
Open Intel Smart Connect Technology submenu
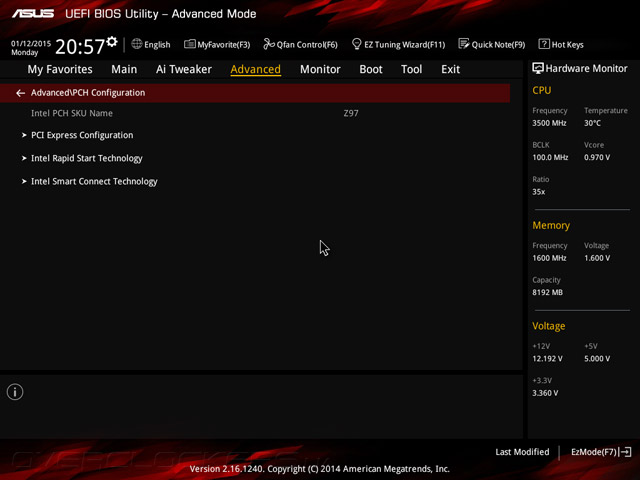click(94, 182)
